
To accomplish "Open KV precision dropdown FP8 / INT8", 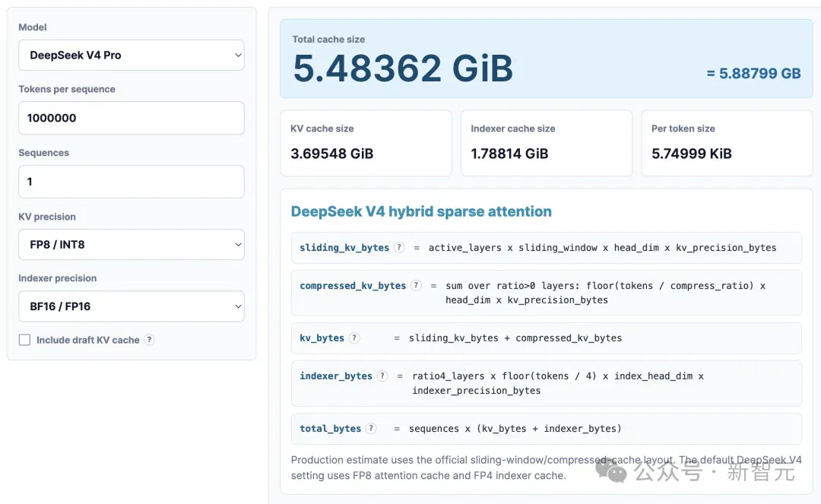I will 132,245.
